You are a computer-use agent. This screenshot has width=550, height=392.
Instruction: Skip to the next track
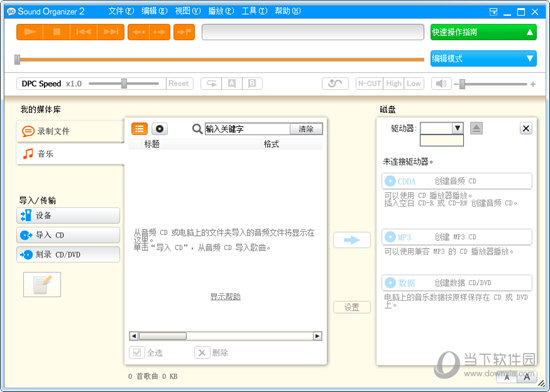110,32
